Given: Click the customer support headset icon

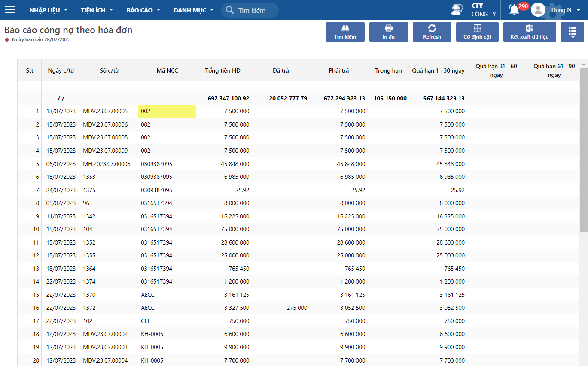Looking at the screenshot, I should (457, 10).
